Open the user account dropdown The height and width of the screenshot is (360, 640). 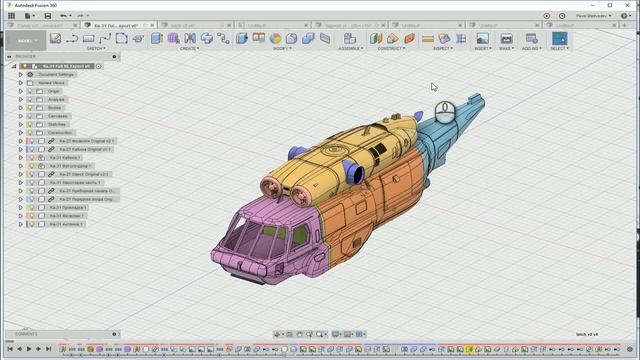tap(593, 16)
